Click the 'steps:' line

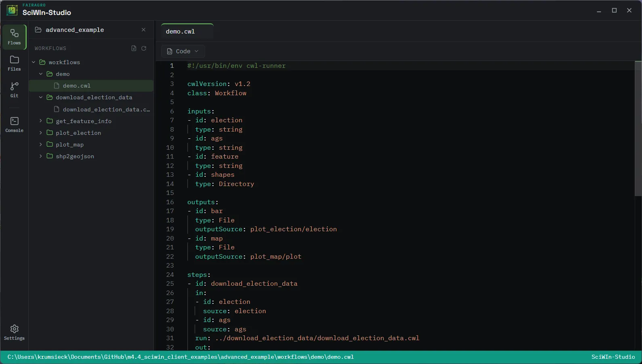click(199, 275)
